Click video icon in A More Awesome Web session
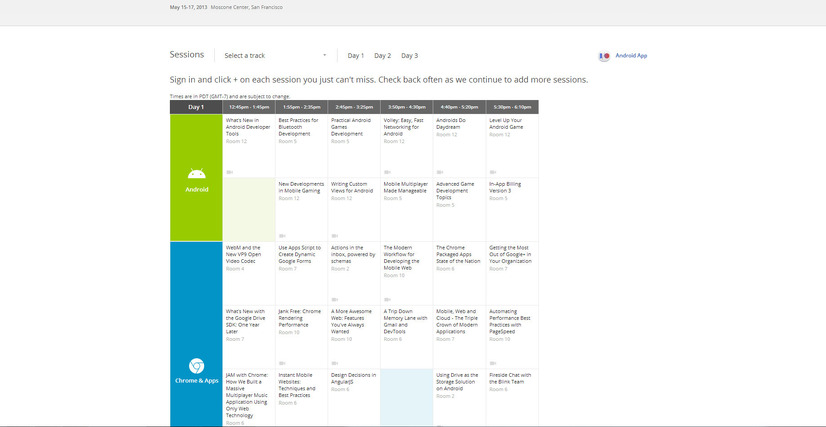 point(335,363)
